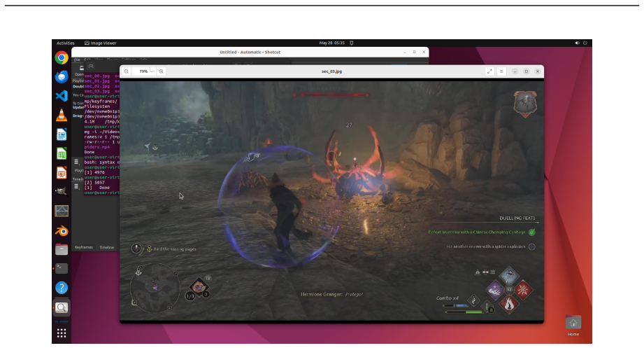Open LibreOffice Writer from the dock
644x348 pixels.
pos(62,134)
